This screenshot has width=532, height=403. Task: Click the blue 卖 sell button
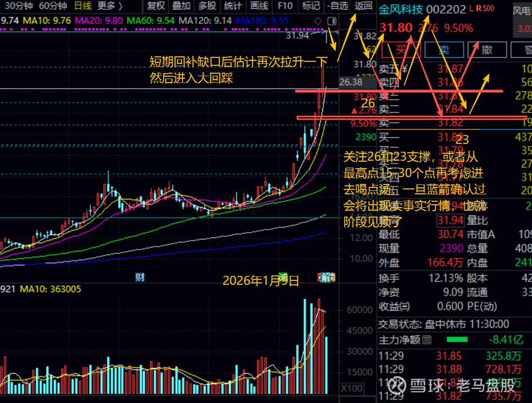click(444, 50)
